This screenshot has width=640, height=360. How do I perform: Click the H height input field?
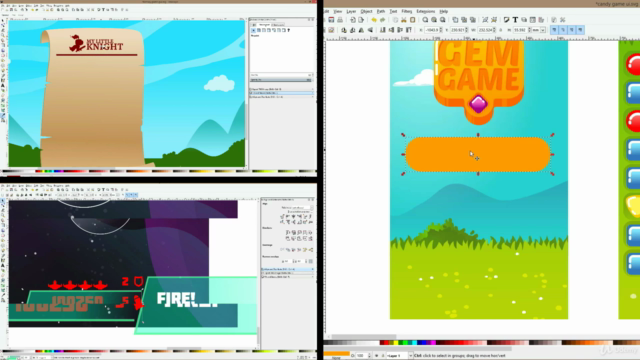pos(520,30)
